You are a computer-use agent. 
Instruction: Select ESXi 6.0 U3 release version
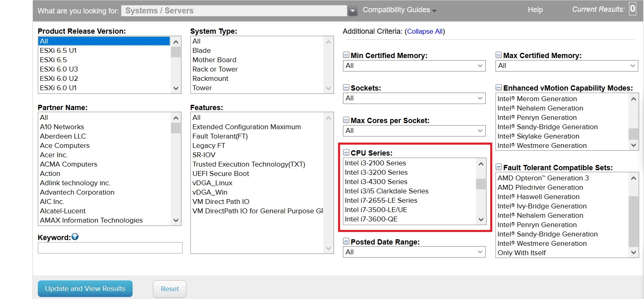click(x=104, y=69)
